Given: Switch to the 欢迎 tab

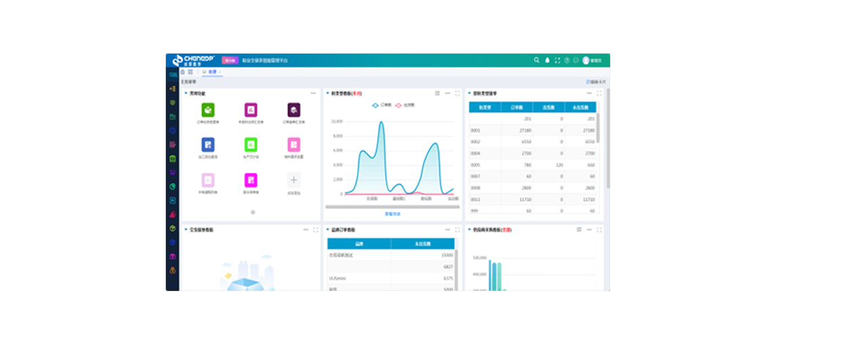Looking at the screenshot, I should click(212, 72).
